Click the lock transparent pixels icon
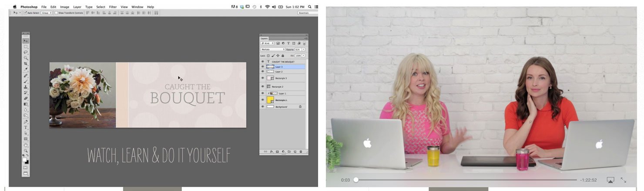 pyautogui.click(x=268, y=56)
